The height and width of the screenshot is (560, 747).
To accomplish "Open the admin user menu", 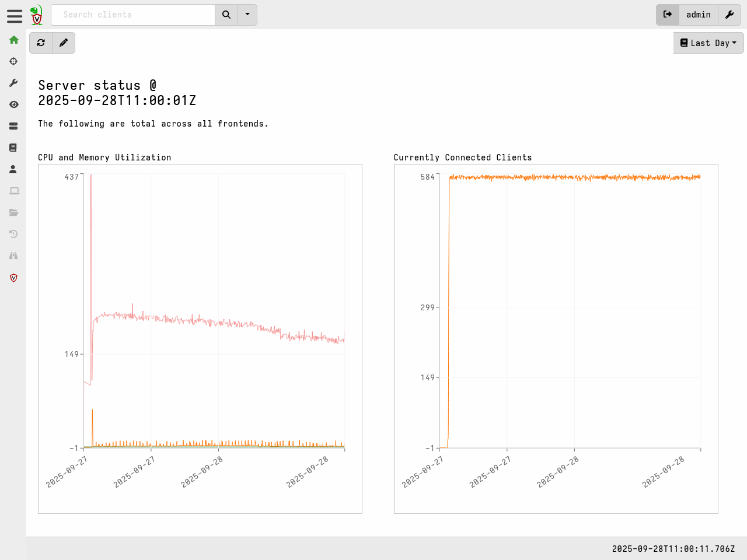I will click(x=698, y=15).
